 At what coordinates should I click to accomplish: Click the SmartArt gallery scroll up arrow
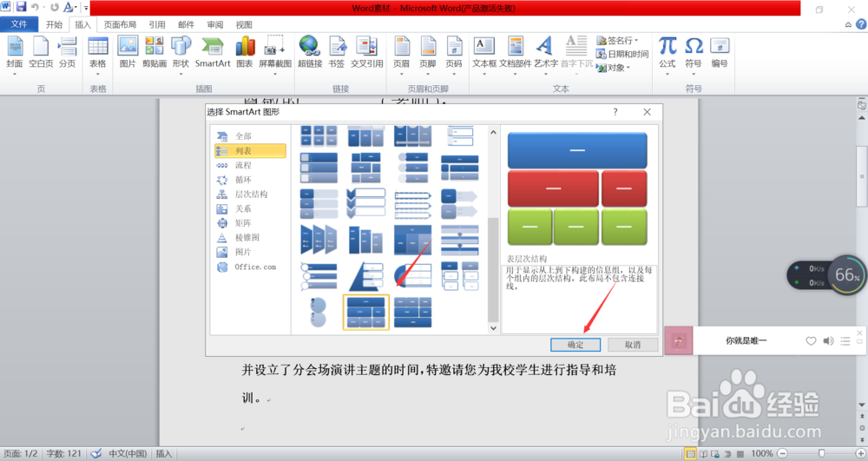493,132
